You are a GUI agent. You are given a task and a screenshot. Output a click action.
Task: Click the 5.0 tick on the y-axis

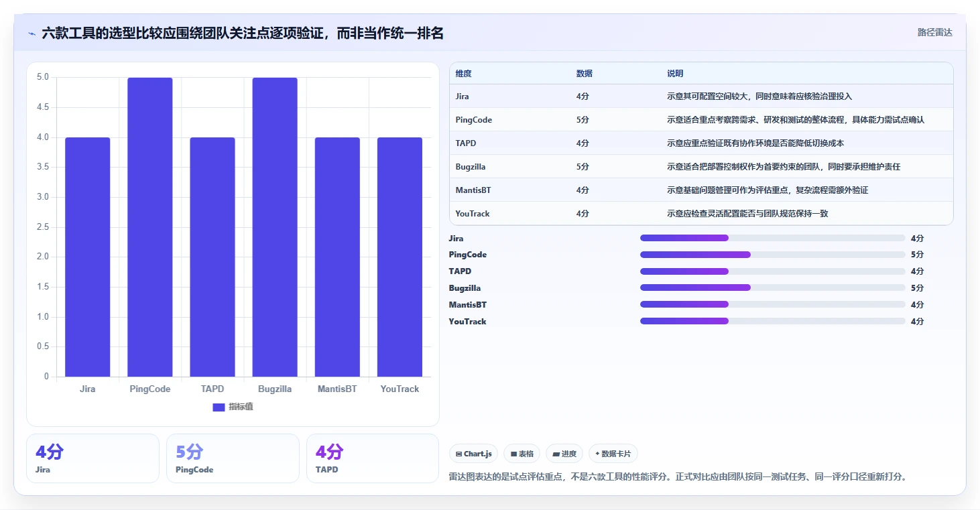click(42, 77)
